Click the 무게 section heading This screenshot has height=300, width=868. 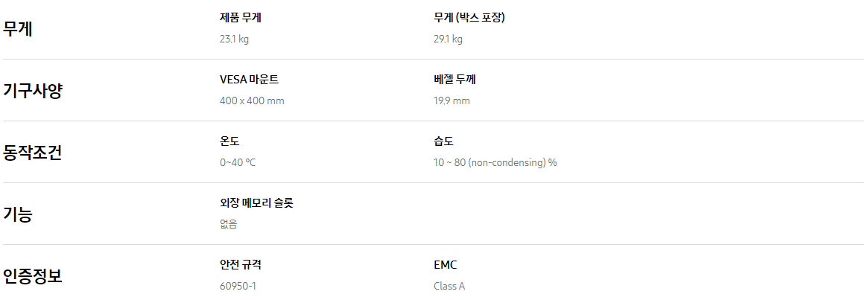(x=19, y=29)
